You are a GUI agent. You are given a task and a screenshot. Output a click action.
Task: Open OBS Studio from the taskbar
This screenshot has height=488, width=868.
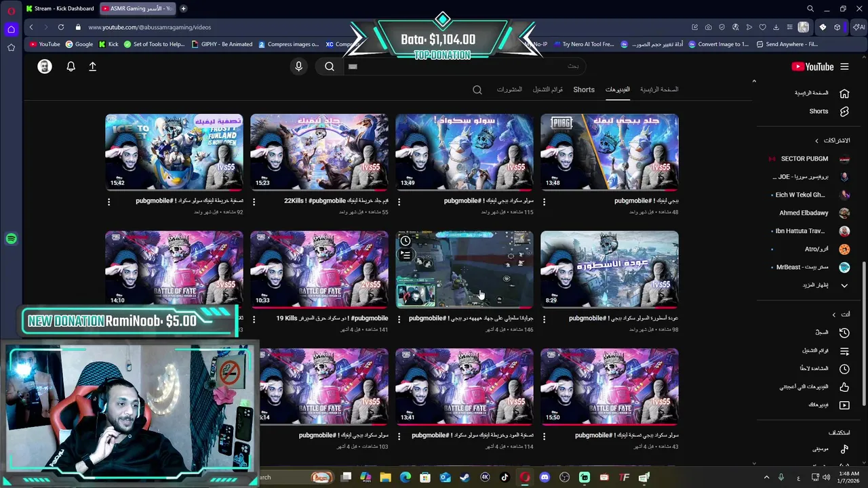(564, 477)
